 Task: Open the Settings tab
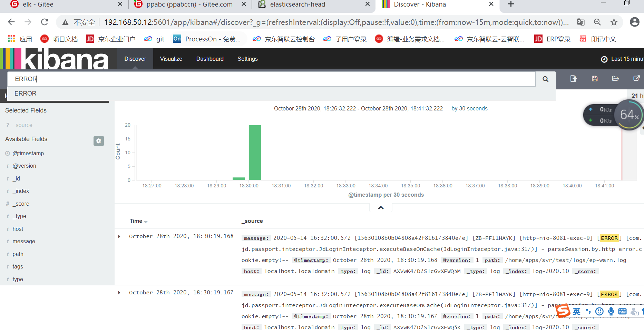coord(248,59)
